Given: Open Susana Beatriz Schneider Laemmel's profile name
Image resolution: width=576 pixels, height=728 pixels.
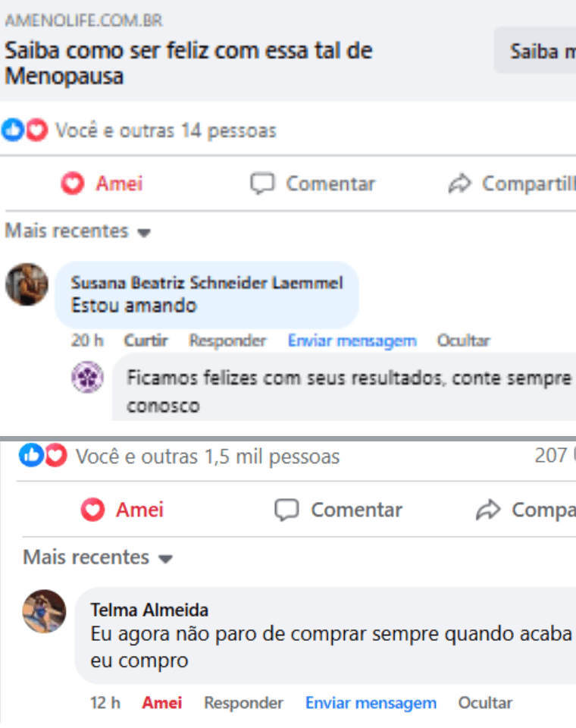Looking at the screenshot, I should click(206, 283).
